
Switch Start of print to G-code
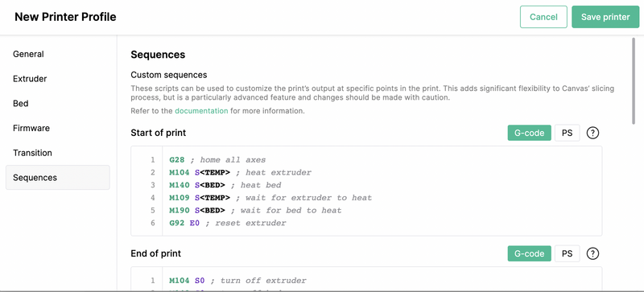530,133
